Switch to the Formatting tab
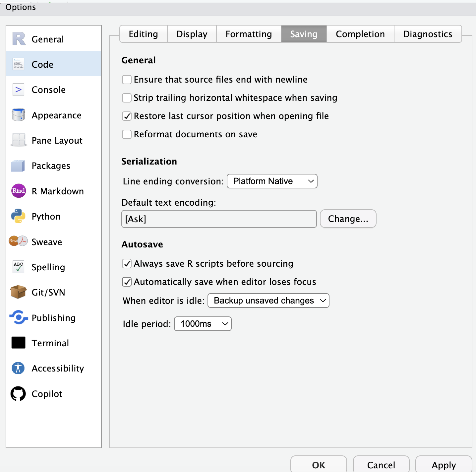The width and height of the screenshot is (476, 472). point(248,34)
